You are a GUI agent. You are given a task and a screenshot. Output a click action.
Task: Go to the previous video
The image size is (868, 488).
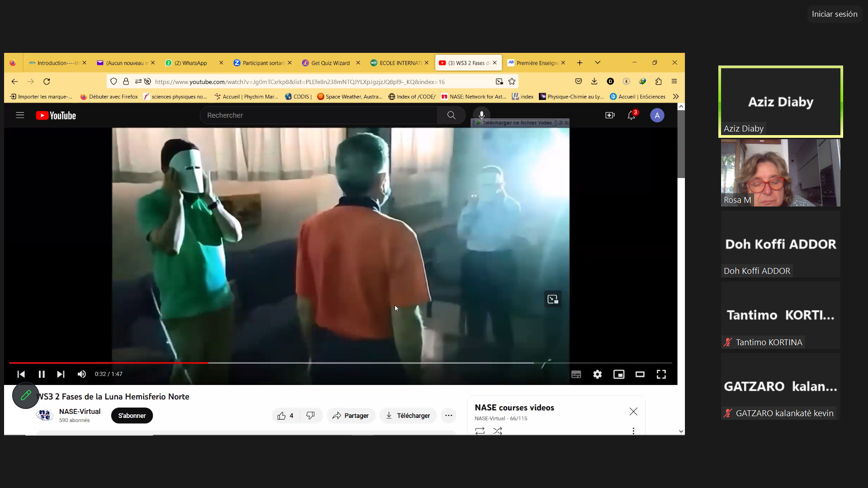pos(21,374)
